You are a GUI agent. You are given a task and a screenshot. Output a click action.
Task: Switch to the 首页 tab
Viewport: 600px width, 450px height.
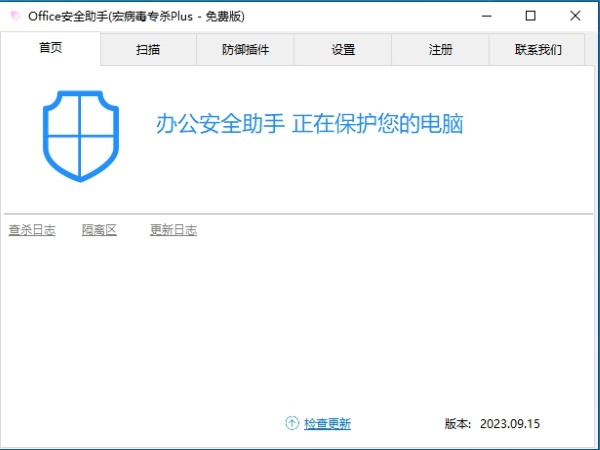coord(51,48)
